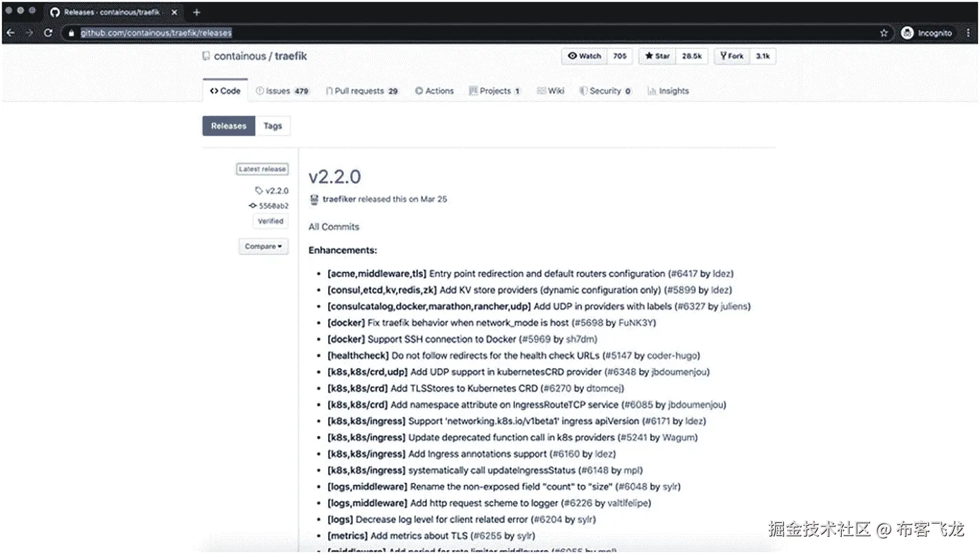Click traefiker avatar icon
The image size is (980, 554).
click(x=314, y=199)
